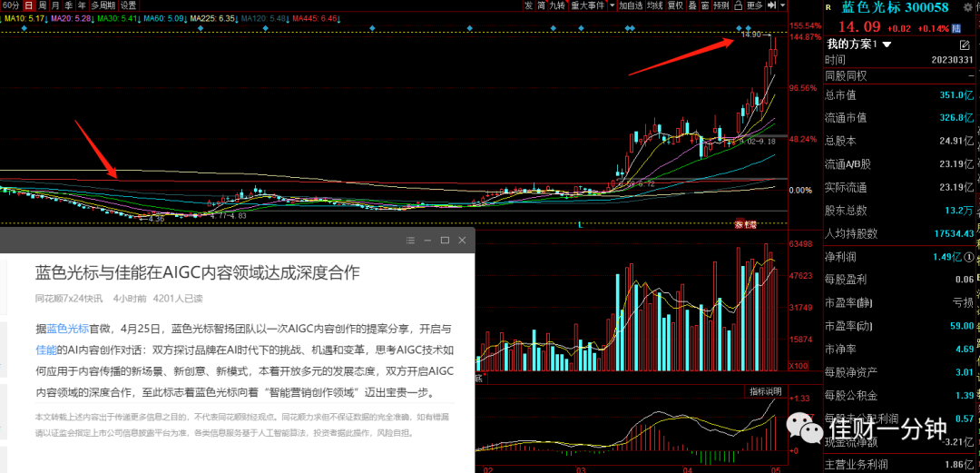Click the MA225 legend label
Screen dimensions: 980x473
(x=213, y=19)
